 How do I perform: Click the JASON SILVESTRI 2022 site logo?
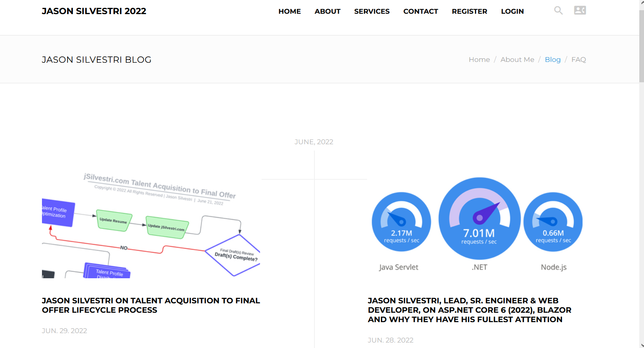pyautogui.click(x=94, y=11)
